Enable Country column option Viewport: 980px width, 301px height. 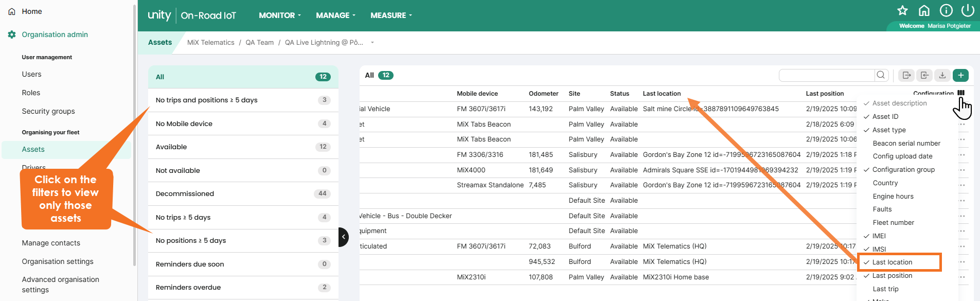885,183
